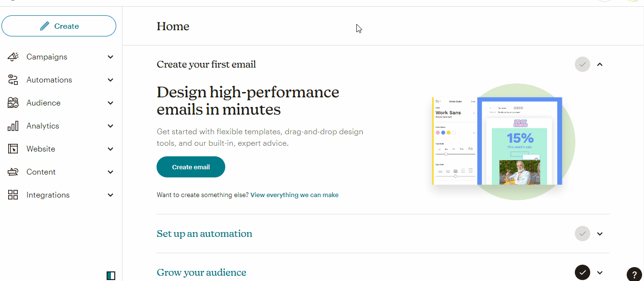Open Automations via its sidebar icon

point(13,80)
